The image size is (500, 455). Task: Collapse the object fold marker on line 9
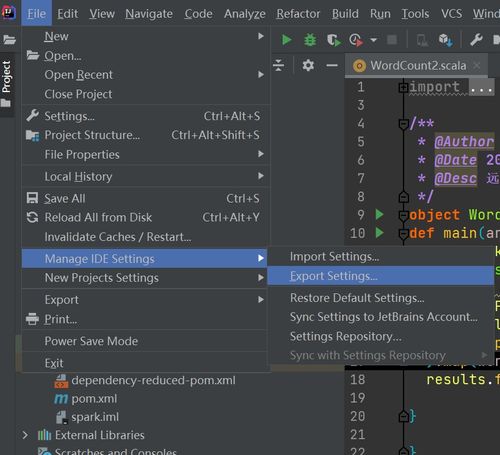click(x=403, y=216)
